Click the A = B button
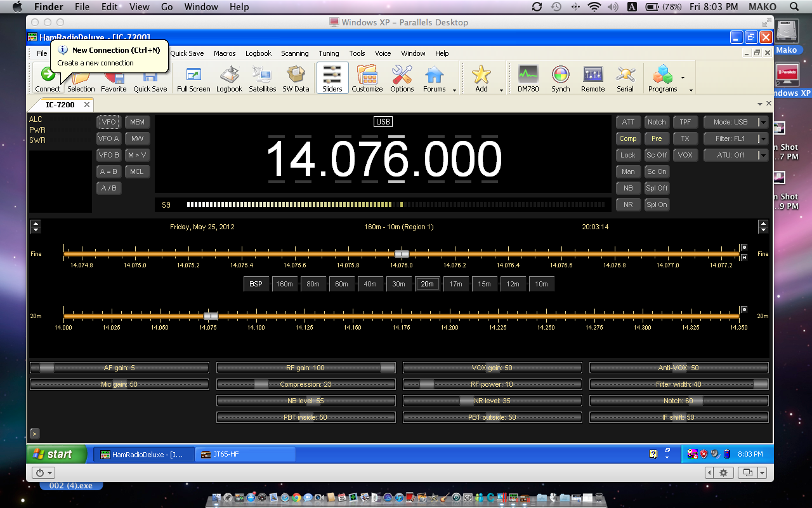 [108, 171]
